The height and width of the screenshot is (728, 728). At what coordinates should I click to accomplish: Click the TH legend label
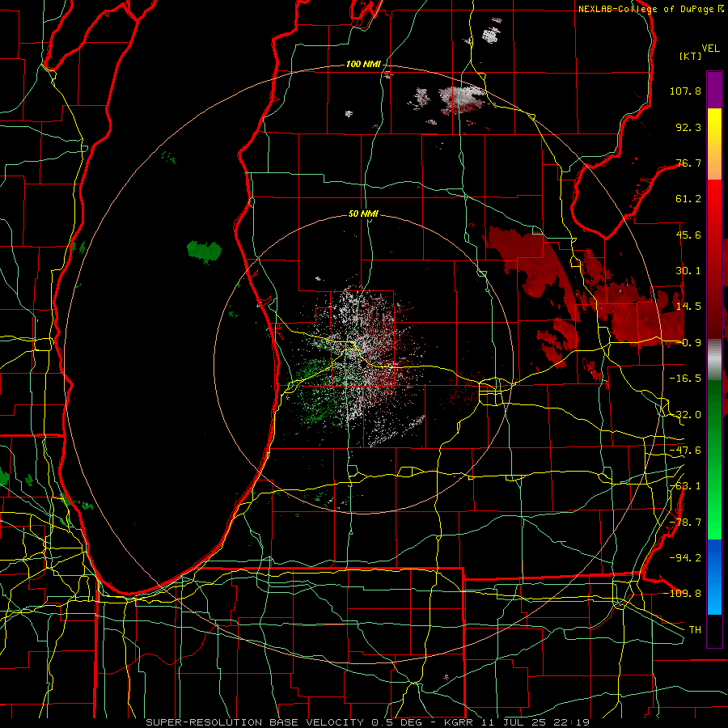click(x=695, y=629)
